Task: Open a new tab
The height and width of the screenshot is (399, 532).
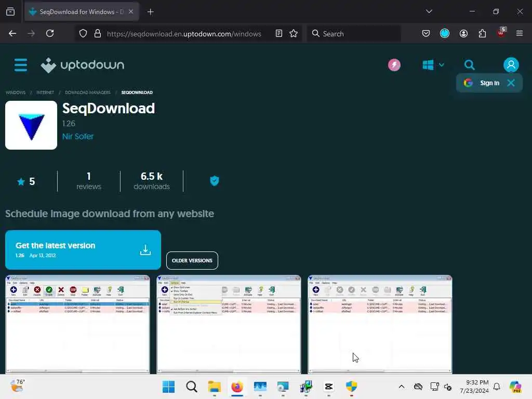Action: click(150, 12)
